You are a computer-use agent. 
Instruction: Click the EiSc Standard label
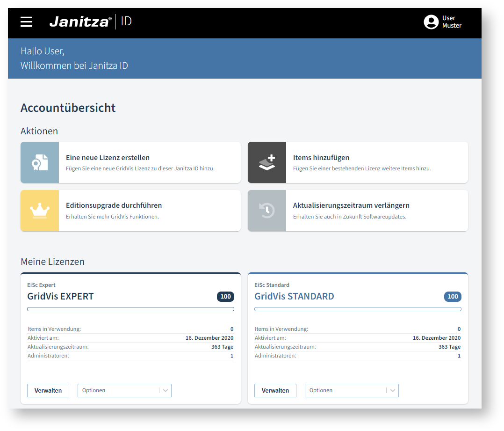point(272,285)
